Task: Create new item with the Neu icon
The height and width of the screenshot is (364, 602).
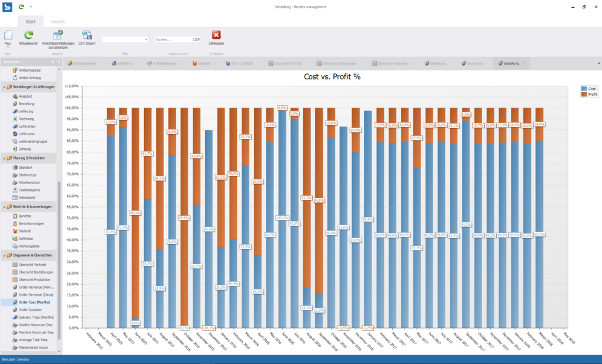Action: [x=8, y=35]
